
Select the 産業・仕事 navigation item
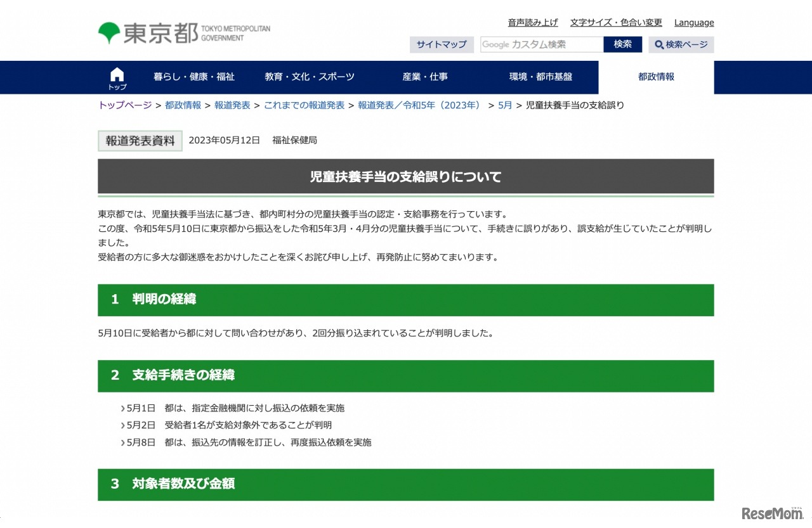425,77
